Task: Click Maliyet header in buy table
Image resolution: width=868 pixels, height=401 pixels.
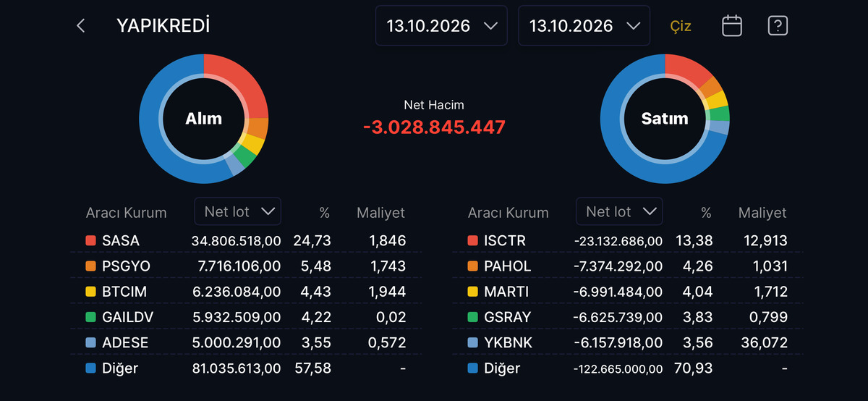Action: point(380,213)
